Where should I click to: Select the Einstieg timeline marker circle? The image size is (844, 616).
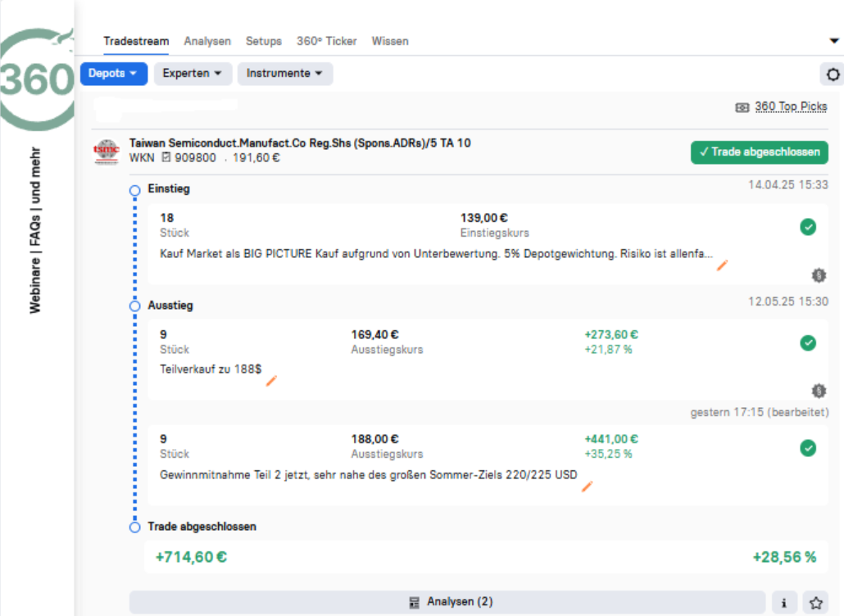pos(134,190)
